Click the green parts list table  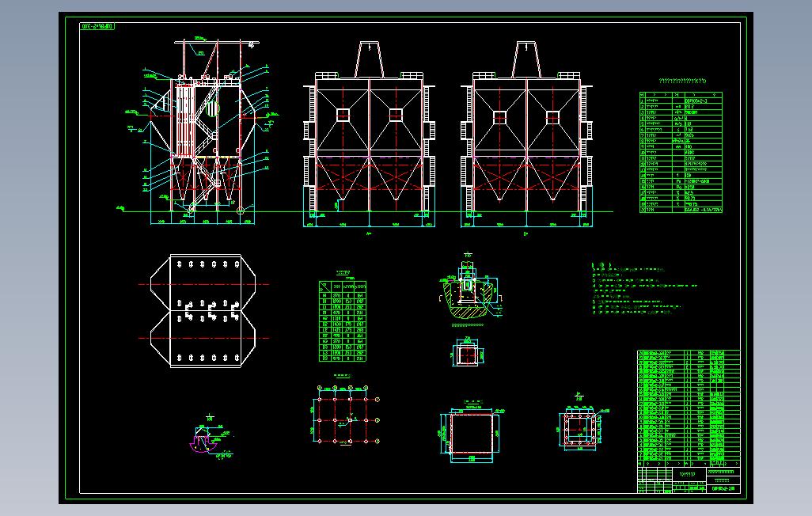pos(689,408)
